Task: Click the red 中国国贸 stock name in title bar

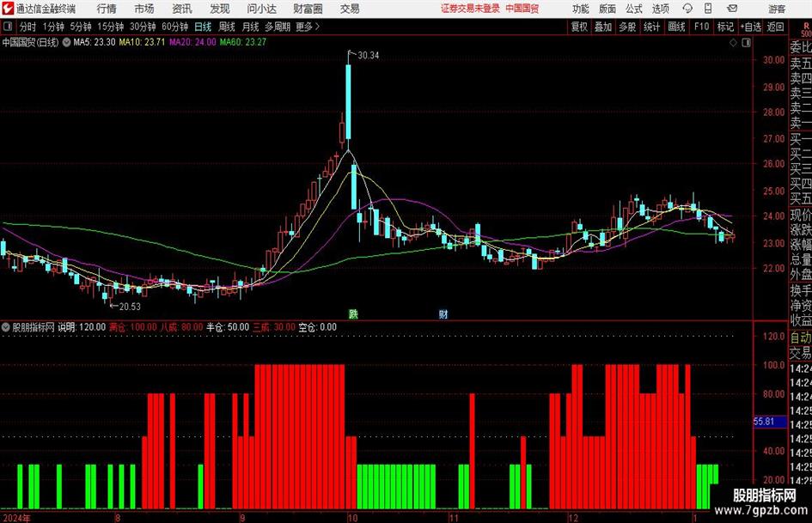Action: pyautogui.click(x=522, y=9)
